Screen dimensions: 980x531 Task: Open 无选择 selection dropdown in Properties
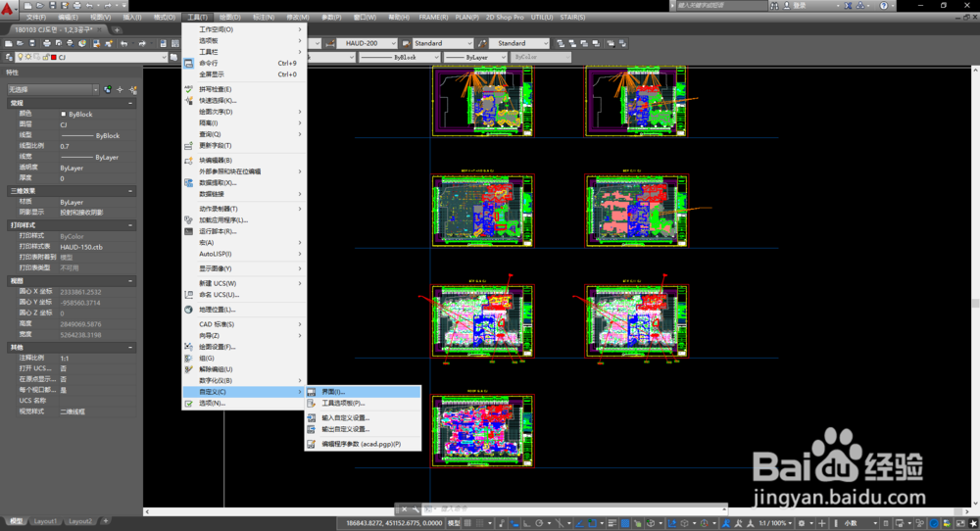point(53,89)
